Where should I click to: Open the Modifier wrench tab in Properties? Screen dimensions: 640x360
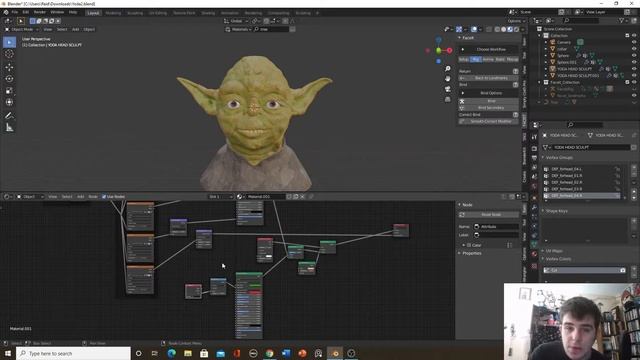pyautogui.click(x=534, y=207)
